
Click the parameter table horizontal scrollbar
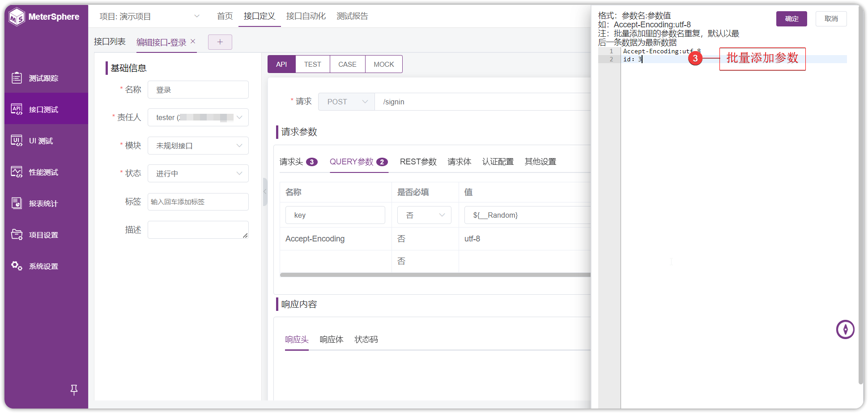(435, 275)
